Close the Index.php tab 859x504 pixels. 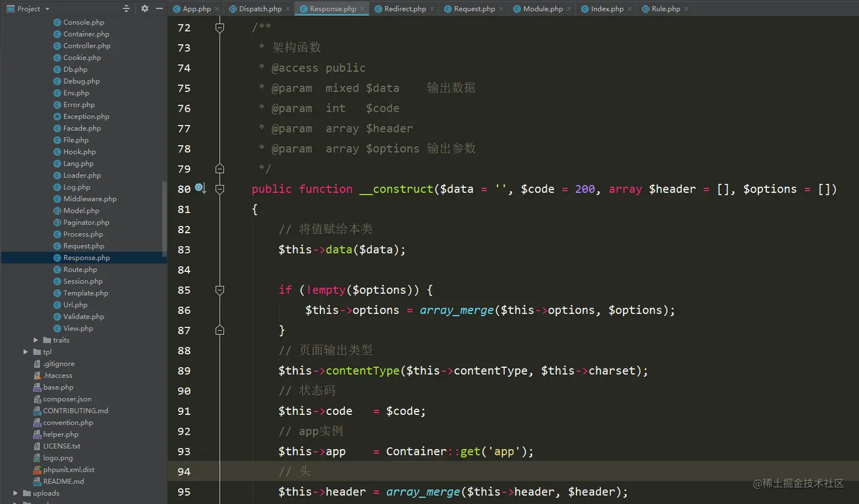[629, 9]
